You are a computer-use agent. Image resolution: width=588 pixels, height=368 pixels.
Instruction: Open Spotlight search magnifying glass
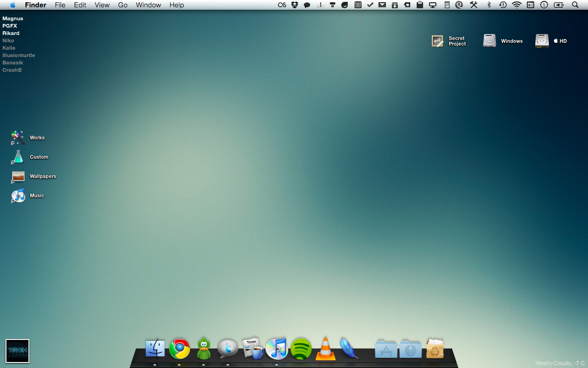(x=575, y=5)
